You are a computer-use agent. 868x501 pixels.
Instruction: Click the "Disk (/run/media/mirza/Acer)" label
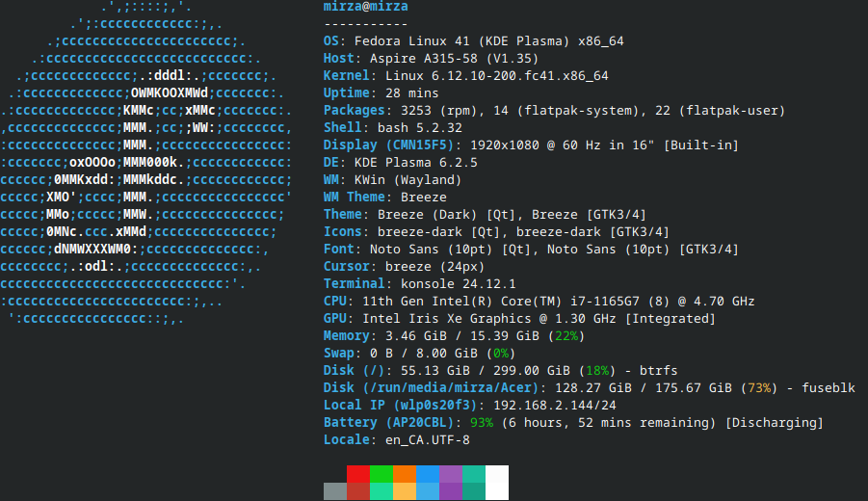pyautogui.click(x=432, y=388)
